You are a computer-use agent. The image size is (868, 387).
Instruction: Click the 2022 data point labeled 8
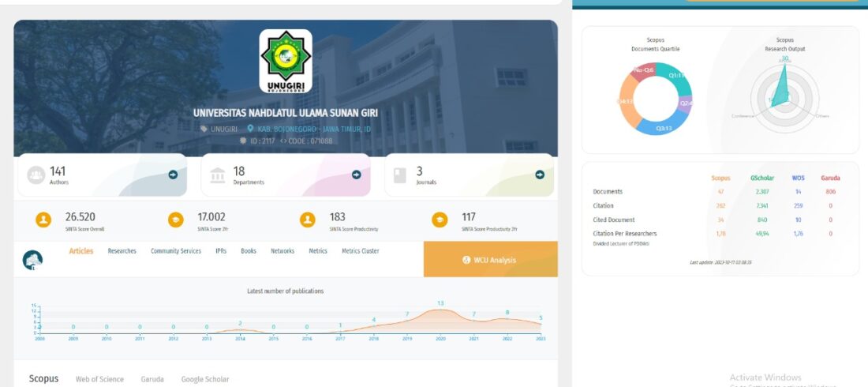[507, 318]
